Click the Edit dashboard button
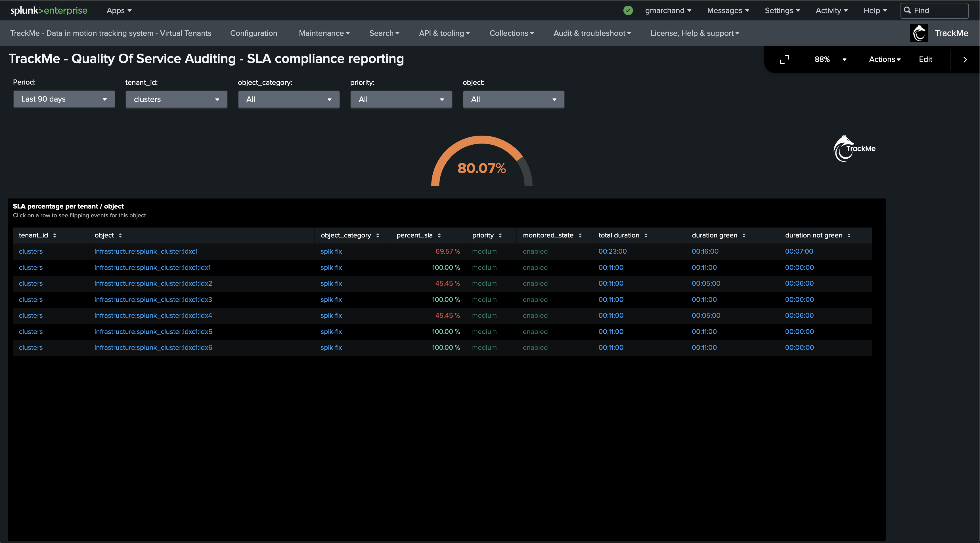The height and width of the screenshot is (543, 980). (x=925, y=59)
